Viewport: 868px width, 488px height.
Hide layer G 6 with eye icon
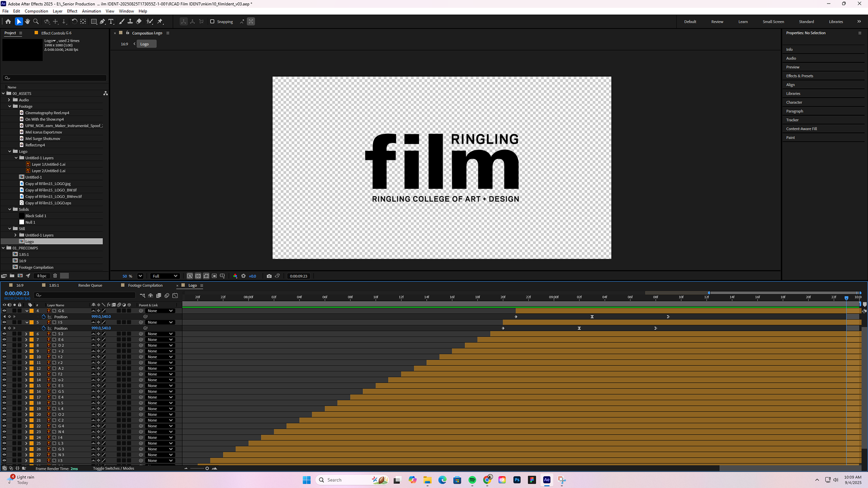[5, 311]
